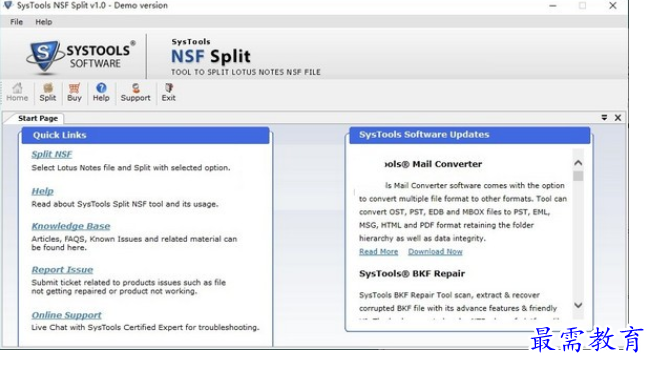Open Help from the toolbar
Screen dimensions: 652x371
pyautogui.click(x=101, y=92)
